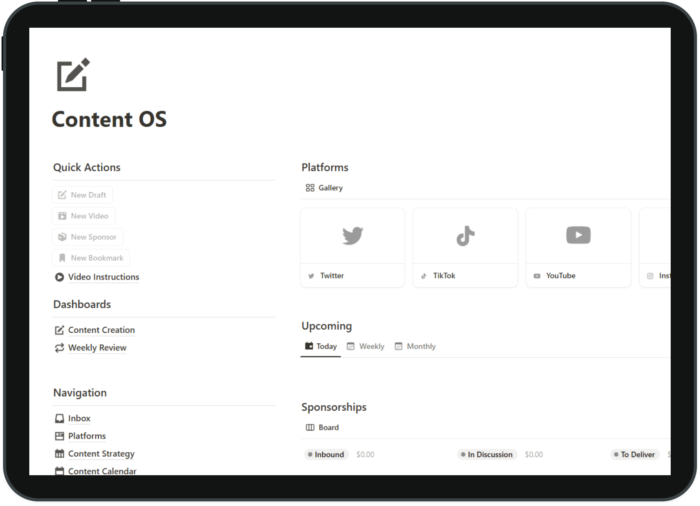This screenshot has width=700, height=506.
Task: Click the To Deliver board column tag
Action: coord(634,455)
